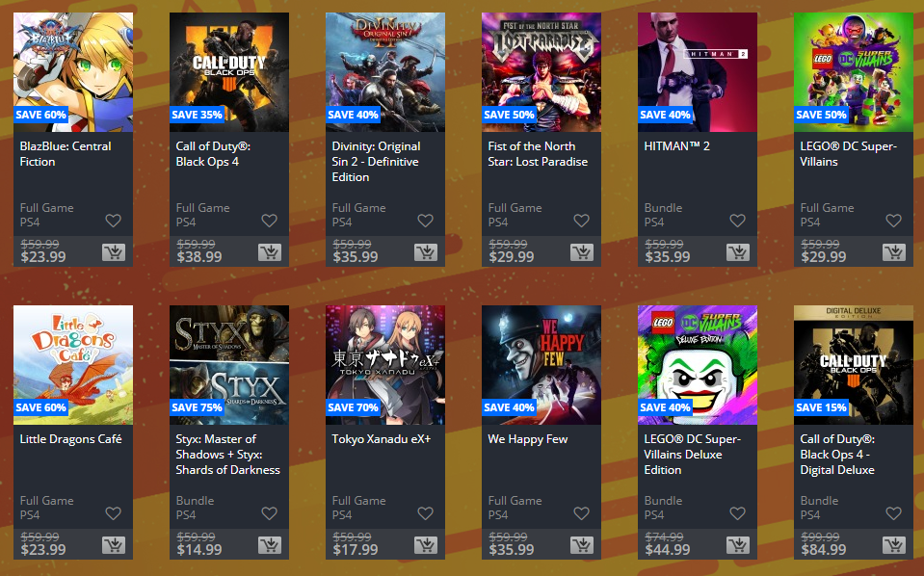The height and width of the screenshot is (576, 924).
Task: Add Fist of the North Star to cart
Action: [x=582, y=252]
